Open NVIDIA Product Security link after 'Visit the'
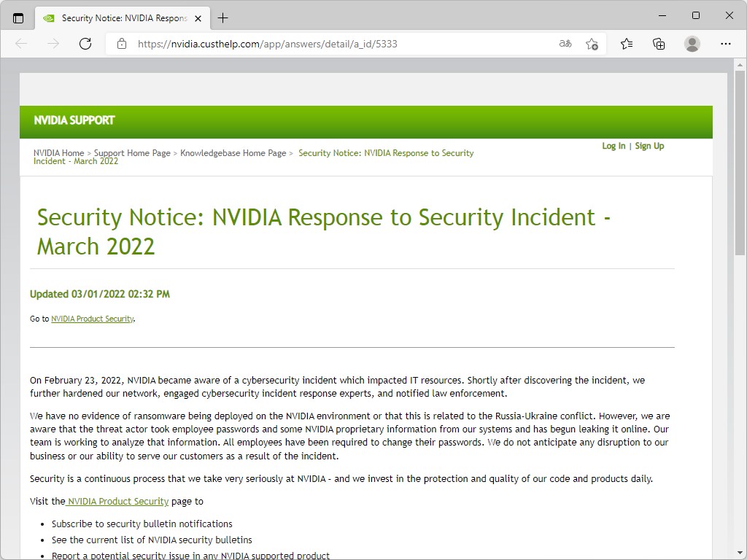Viewport: 747px width, 560px height. 117,502
